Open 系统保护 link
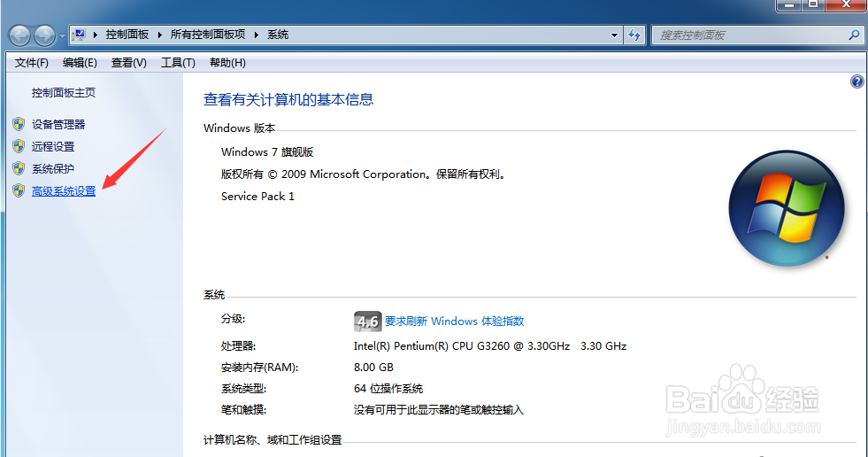 (52, 168)
